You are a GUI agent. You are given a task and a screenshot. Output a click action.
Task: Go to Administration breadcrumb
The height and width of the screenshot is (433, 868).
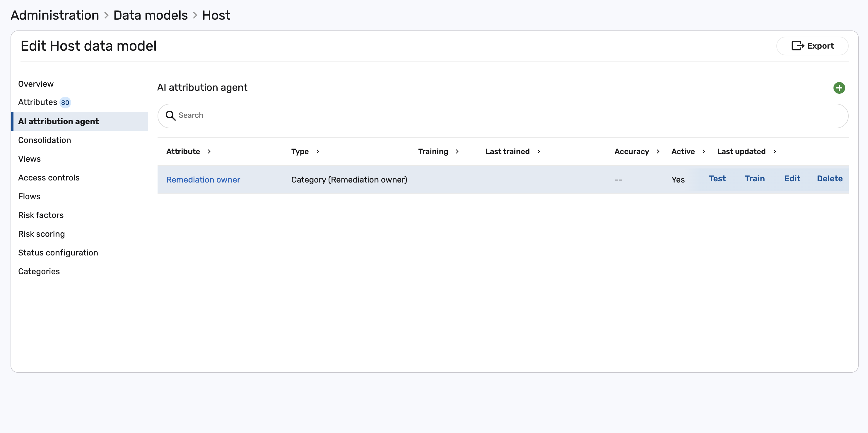55,15
